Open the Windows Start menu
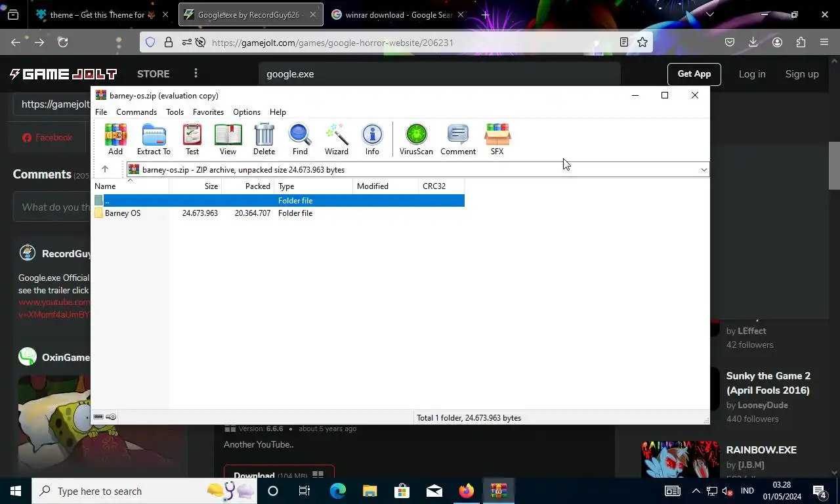The image size is (840, 504). [16, 491]
